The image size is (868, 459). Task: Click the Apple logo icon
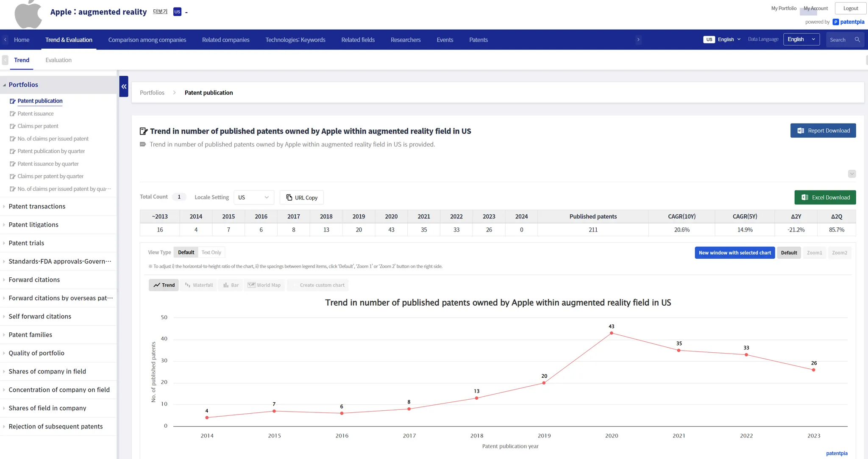click(x=28, y=14)
